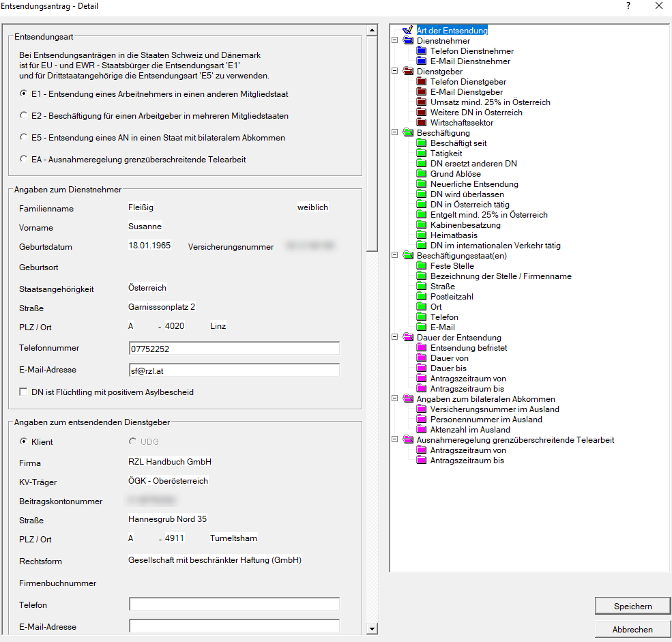Click the checkmark icon beside Art der Entsendung
The height and width of the screenshot is (642, 672).
(x=408, y=31)
